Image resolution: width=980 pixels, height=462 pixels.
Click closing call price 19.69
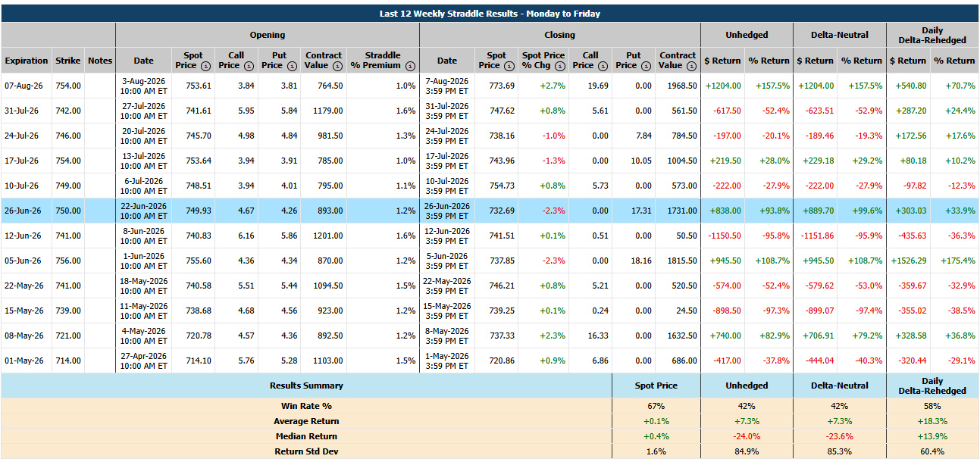pyautogui.click(x=598, y=86)
